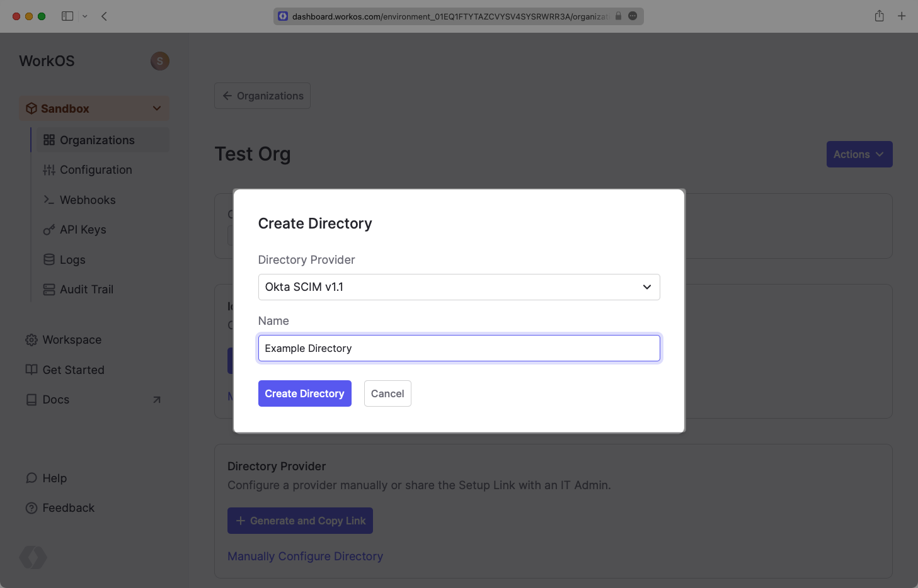Click the user avatar "S" badge
Screen dimensions: 918x588
160,61
